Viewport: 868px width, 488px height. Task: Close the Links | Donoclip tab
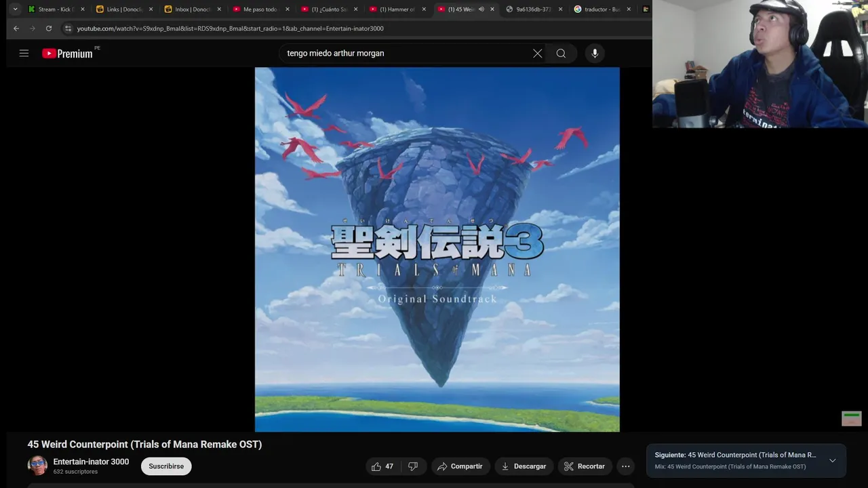[x=151, y=9]
